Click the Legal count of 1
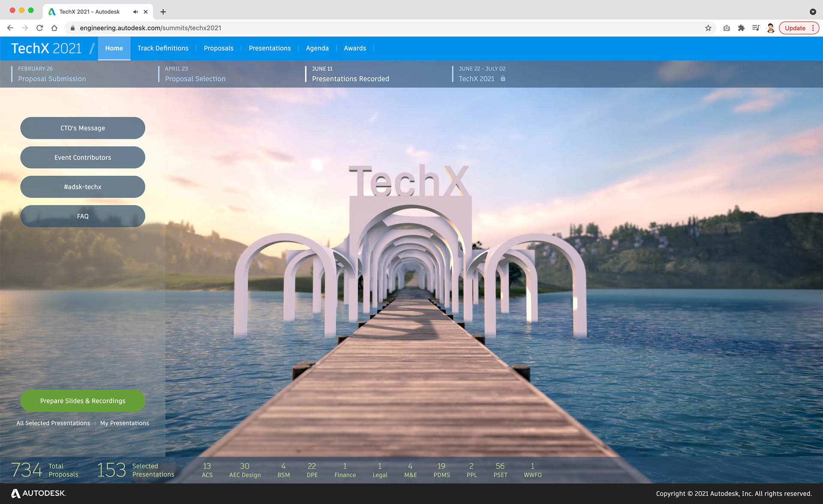Image resolution: width=823 pixels, height=504 pixels. pos(380,470)
